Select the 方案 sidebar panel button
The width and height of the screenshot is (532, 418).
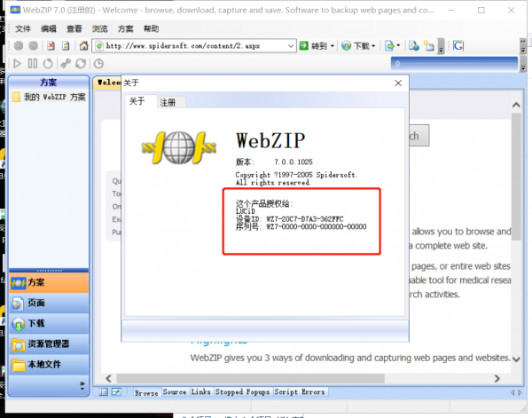[49, 282]
